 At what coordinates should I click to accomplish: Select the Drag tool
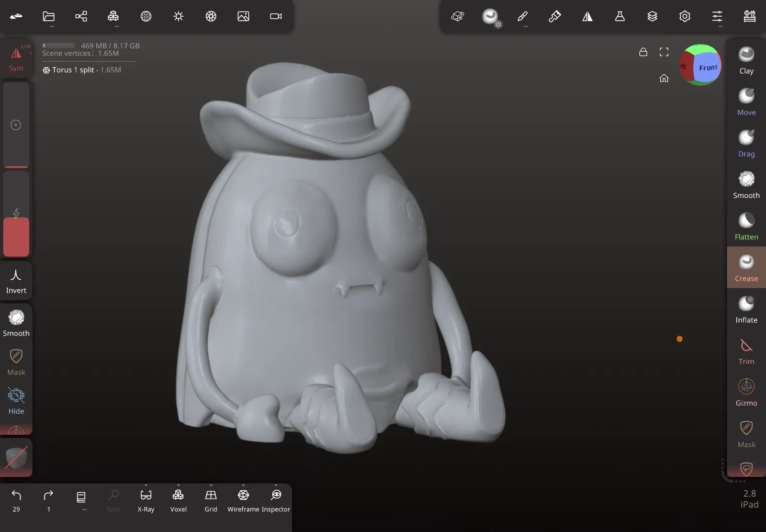coord(746,143)
